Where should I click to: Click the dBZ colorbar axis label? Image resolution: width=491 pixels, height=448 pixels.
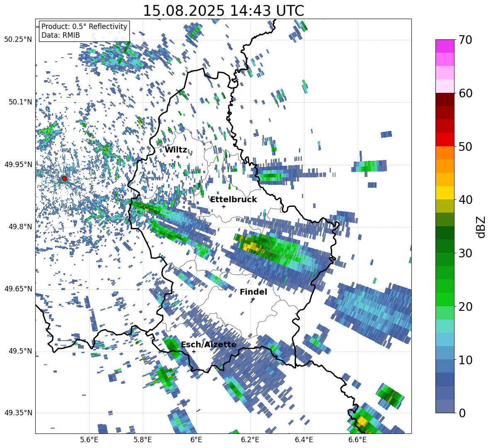pos(481,227)
